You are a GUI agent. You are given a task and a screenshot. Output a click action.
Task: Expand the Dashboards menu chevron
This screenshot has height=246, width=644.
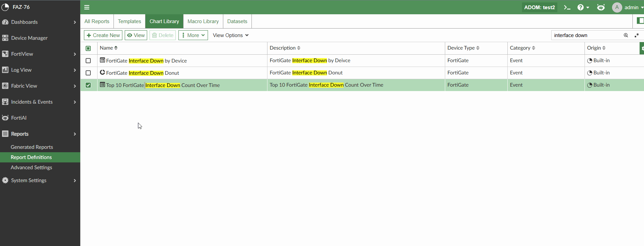[x=75, y=22]
